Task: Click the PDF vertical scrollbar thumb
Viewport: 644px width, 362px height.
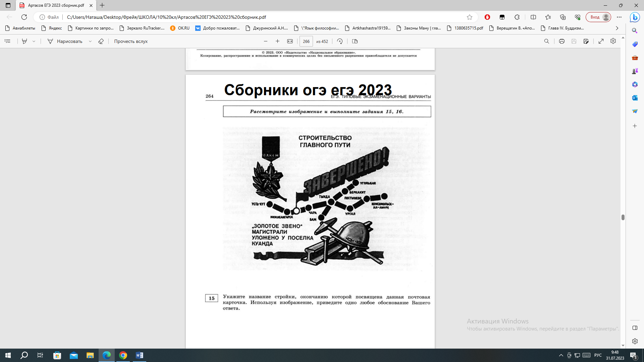Action: [x=623, y=217]
